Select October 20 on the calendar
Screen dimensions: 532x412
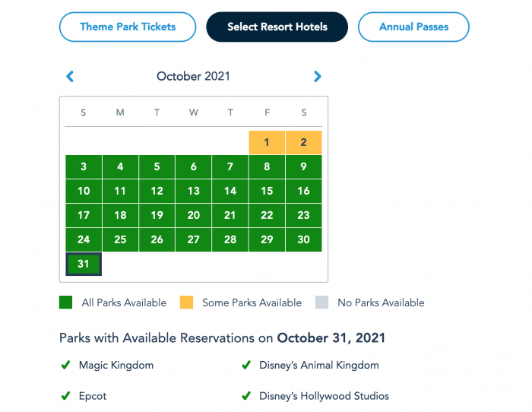(x=194, y=215)
